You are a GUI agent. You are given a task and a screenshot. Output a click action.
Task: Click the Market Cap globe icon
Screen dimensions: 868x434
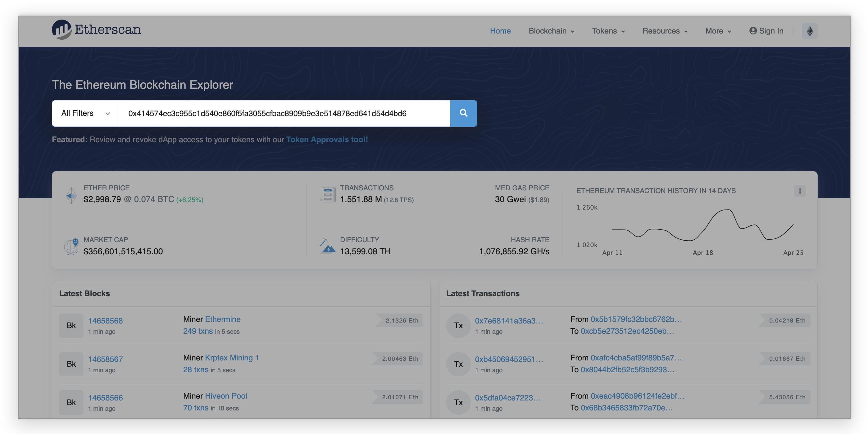71,247
